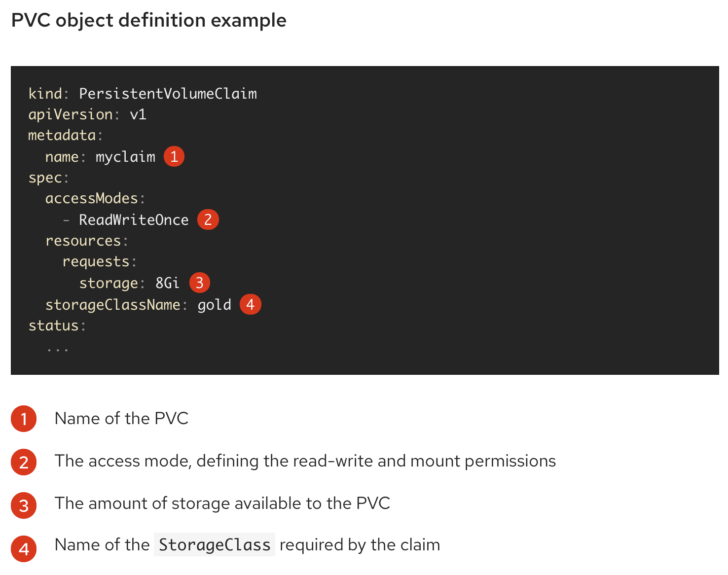The height and width of the screenshot is (575, 728).
Task: Click the PVC object definition example heading
Action: point(149,20)
